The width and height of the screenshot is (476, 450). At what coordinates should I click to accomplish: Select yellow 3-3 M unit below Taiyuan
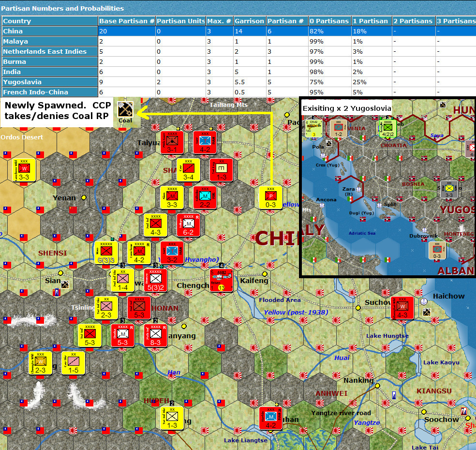coord(172,197)
